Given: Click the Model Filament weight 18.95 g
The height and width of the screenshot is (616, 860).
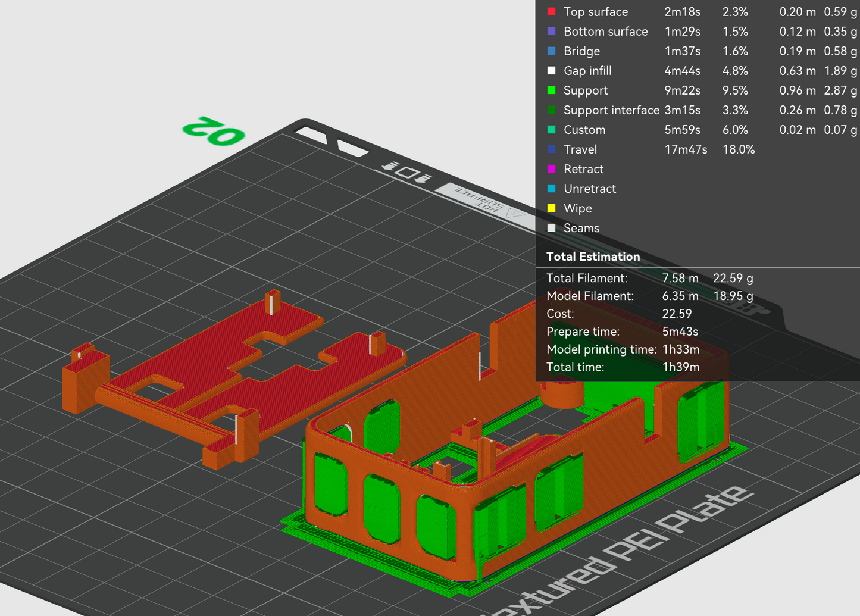Looking at the screenshot, I should point(733,296).
